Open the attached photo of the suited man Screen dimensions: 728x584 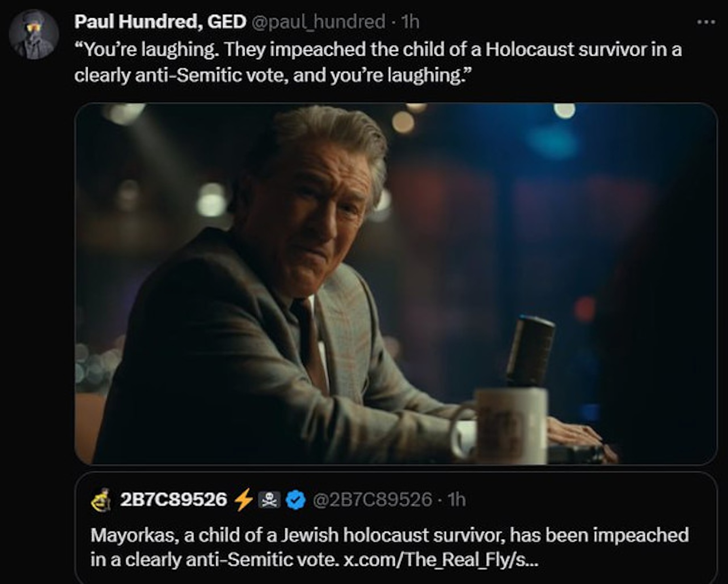click(x=396, y=283)
